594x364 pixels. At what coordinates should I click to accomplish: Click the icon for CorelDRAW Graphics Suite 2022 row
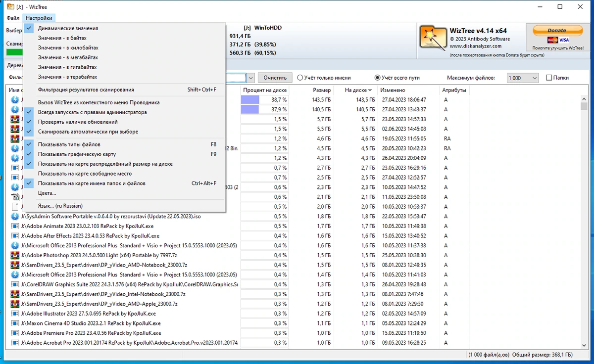pyautogui.click(x=15, y=284)
